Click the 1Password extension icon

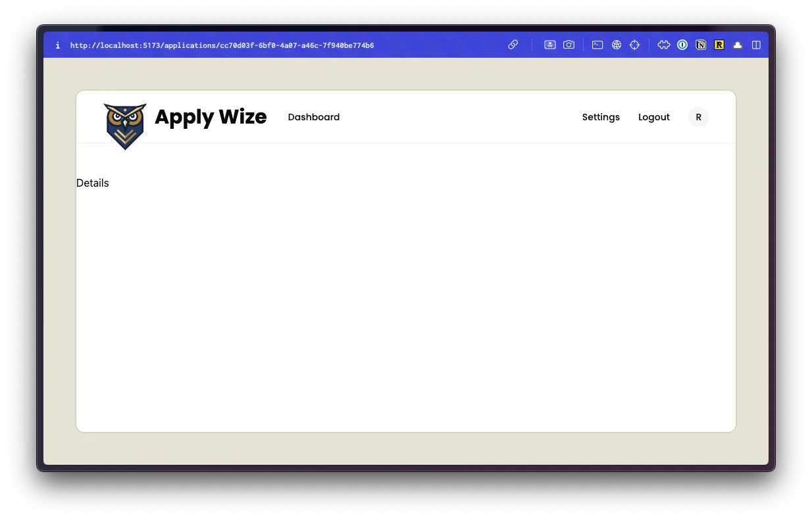pyautogui.click(x=682, y=45)
